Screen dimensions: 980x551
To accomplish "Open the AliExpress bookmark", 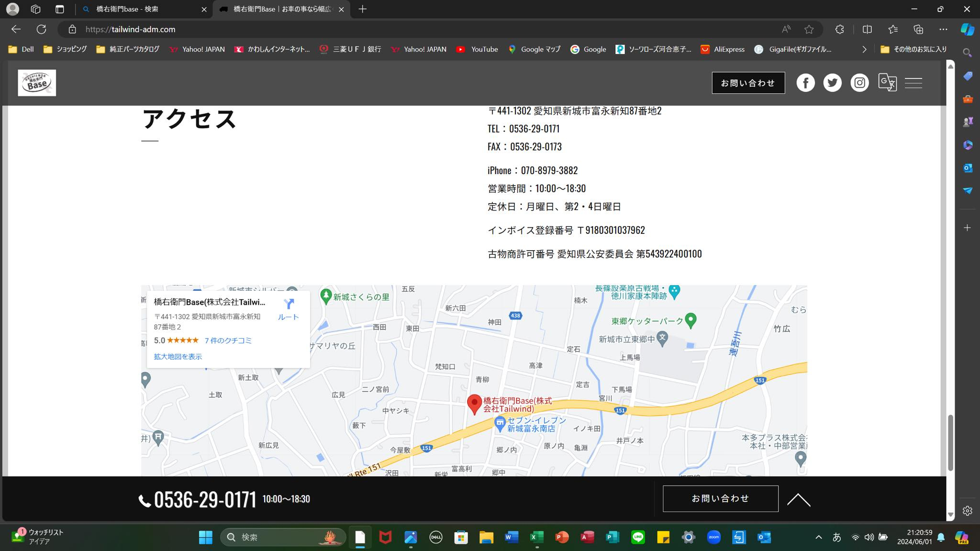I will coord(723,49).
